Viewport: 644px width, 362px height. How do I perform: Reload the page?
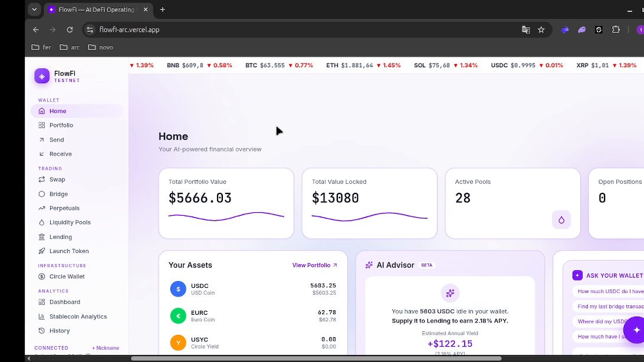[70, 29]
